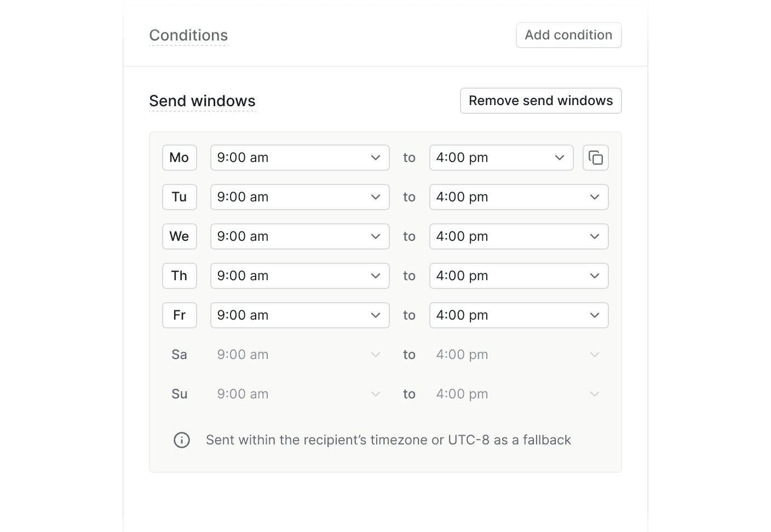This screenshot has width=771, height=532.
Task: Click the Send windows section label
Action: [202, 101]
